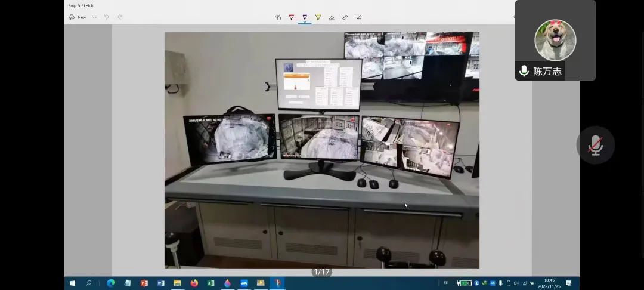Activate the image crop tool
This screenshot has height=290, width=644.
click(x=358, y=17)
